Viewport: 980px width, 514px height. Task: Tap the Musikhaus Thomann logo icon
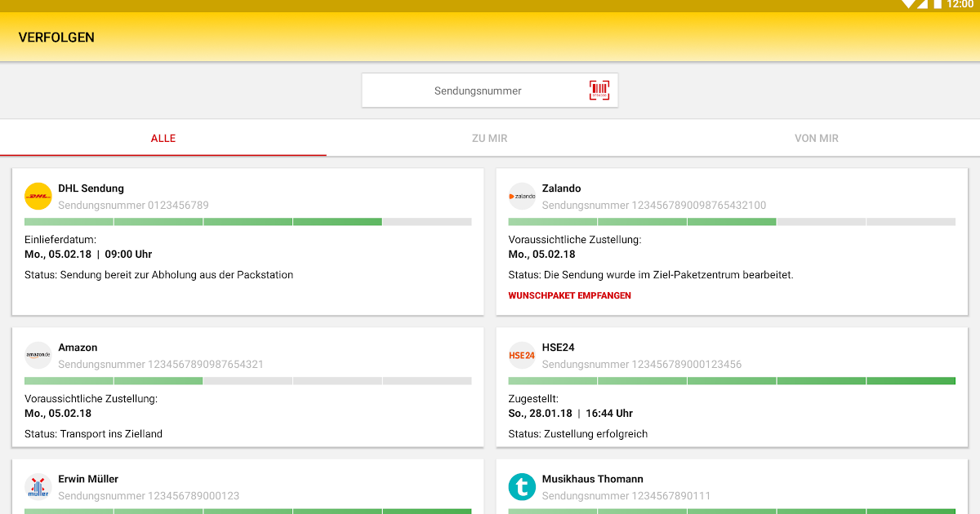tap(522, 487)
